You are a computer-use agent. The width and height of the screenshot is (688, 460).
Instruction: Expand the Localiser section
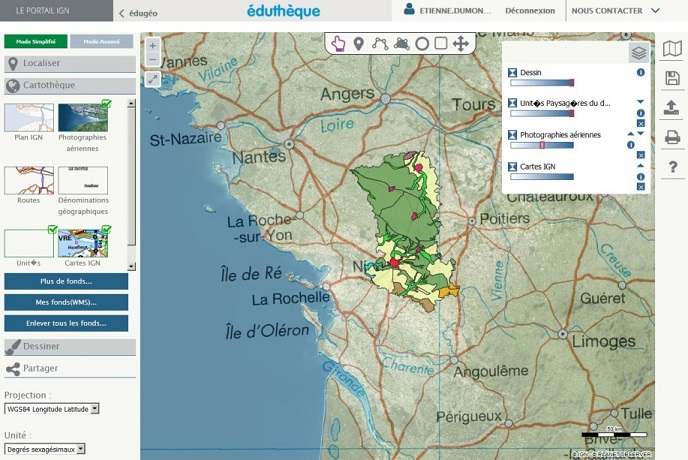click(70, 64)
